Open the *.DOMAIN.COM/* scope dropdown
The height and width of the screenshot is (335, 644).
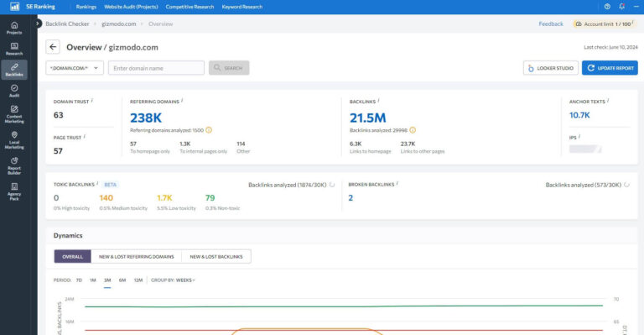click(75, 68)
